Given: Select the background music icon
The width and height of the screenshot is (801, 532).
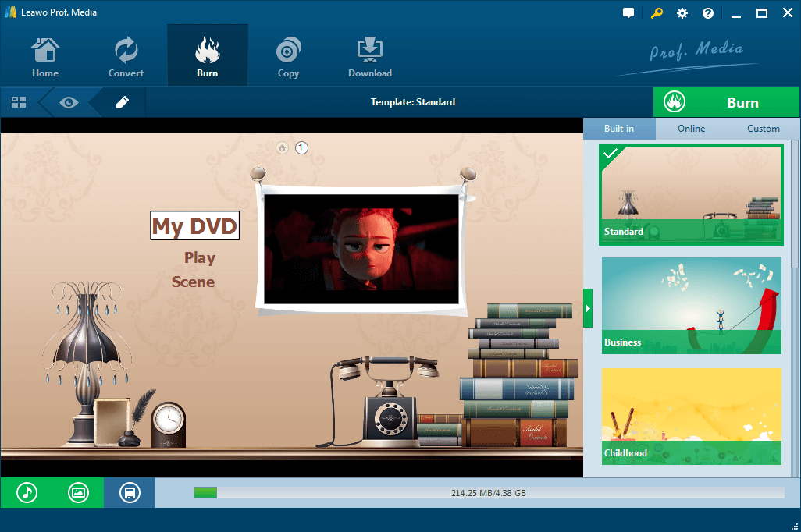Looking at the screenshot, I should pyautogui.click(x=26, y=492).
